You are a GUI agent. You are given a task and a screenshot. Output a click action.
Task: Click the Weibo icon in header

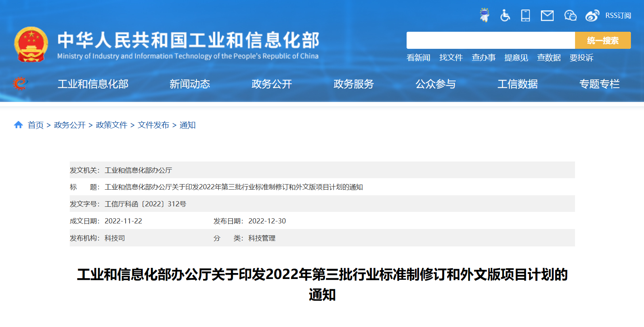point(592,15)
